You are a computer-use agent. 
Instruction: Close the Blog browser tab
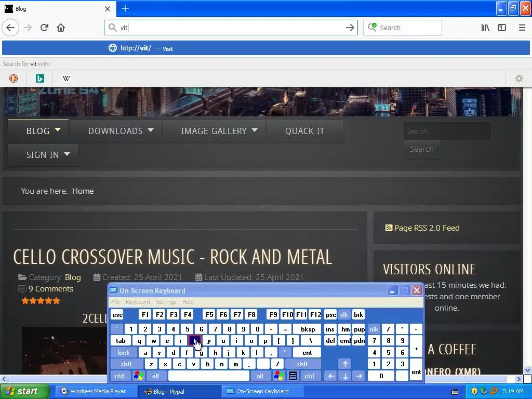(107, 8)
